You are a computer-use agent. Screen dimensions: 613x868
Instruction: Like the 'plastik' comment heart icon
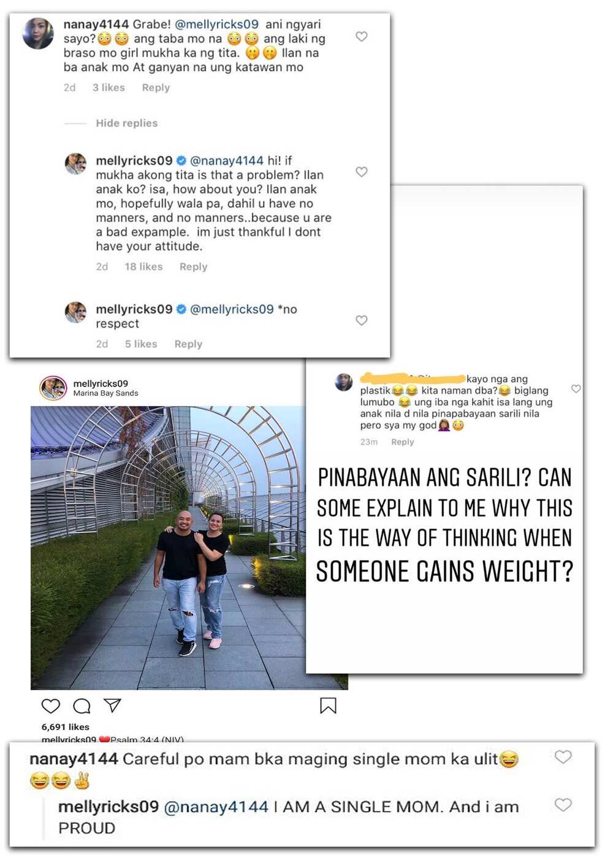(576, 388)
